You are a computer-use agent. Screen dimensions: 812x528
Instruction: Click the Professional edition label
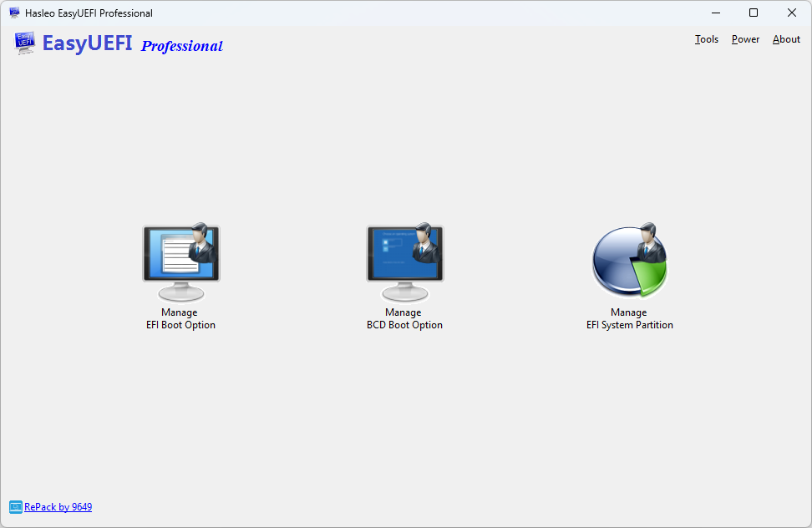[x=182, y=46]
